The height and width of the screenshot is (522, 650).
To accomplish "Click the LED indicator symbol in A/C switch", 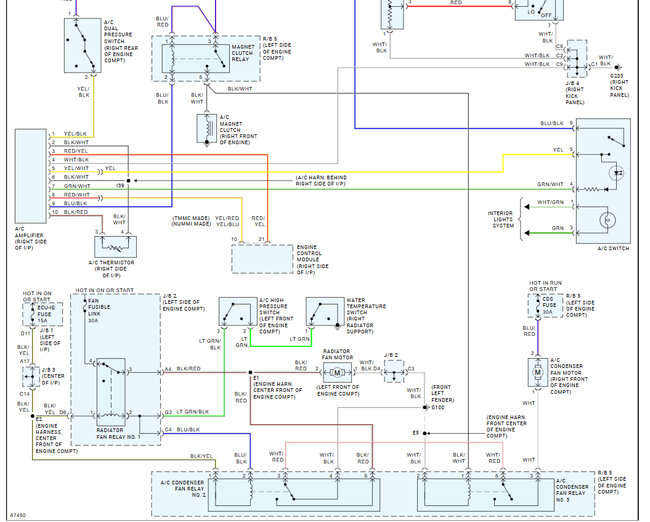I will point(618,172).
